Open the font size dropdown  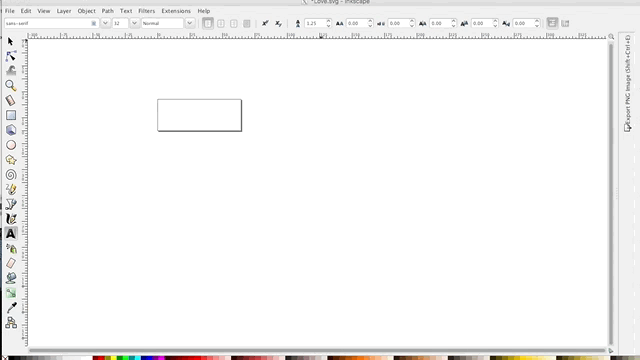(x=134, y=23)
